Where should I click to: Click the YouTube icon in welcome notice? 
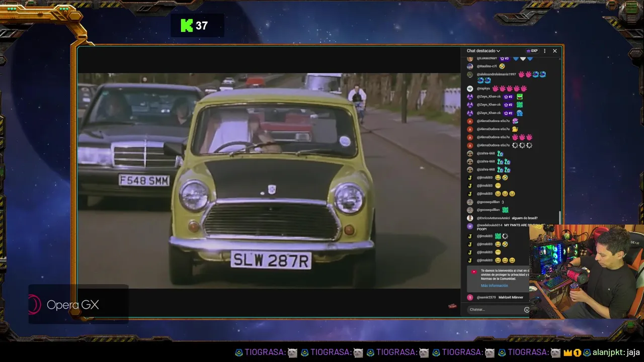[473, 272]
